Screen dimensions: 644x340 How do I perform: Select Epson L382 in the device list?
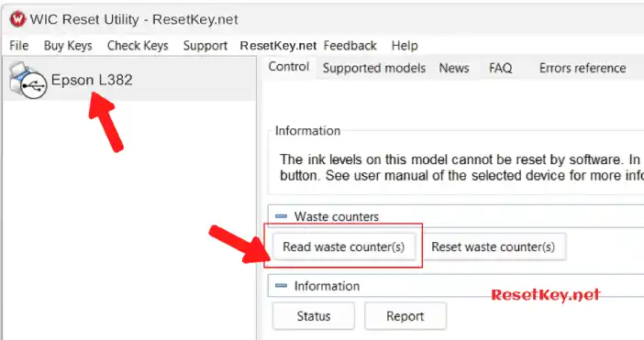click(129, 80)
